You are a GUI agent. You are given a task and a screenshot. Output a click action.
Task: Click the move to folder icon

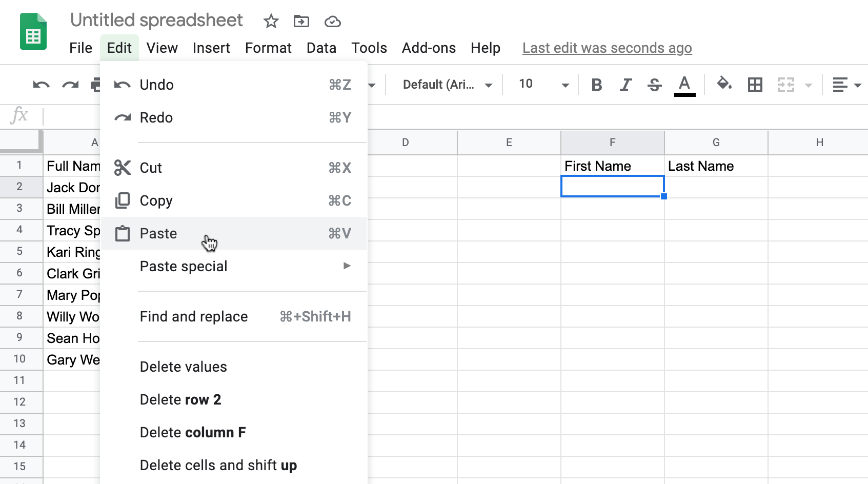[301, 22]
